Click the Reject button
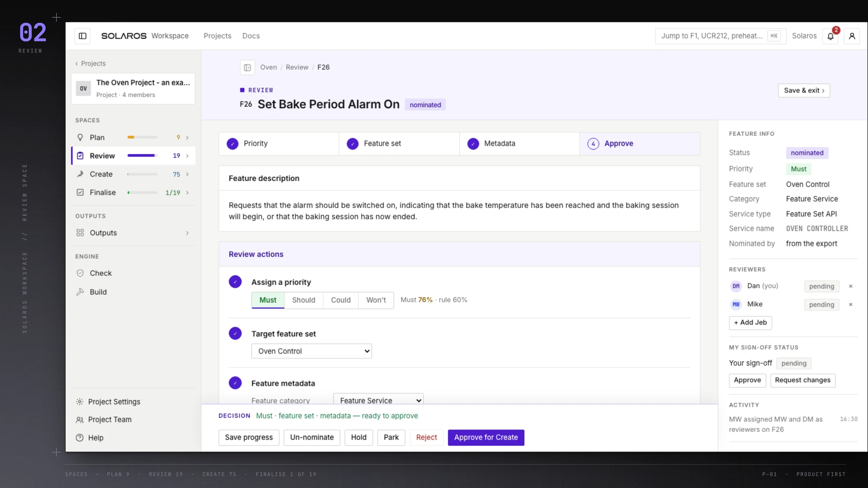Viewport: 868px width, 488px height. pyautogui.click(x=426, y=438)
